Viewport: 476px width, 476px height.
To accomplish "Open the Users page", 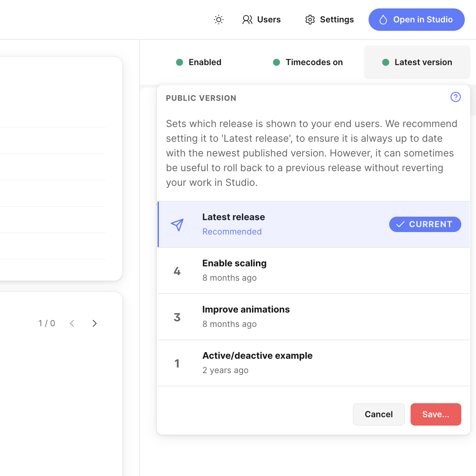I will point(261,20).
